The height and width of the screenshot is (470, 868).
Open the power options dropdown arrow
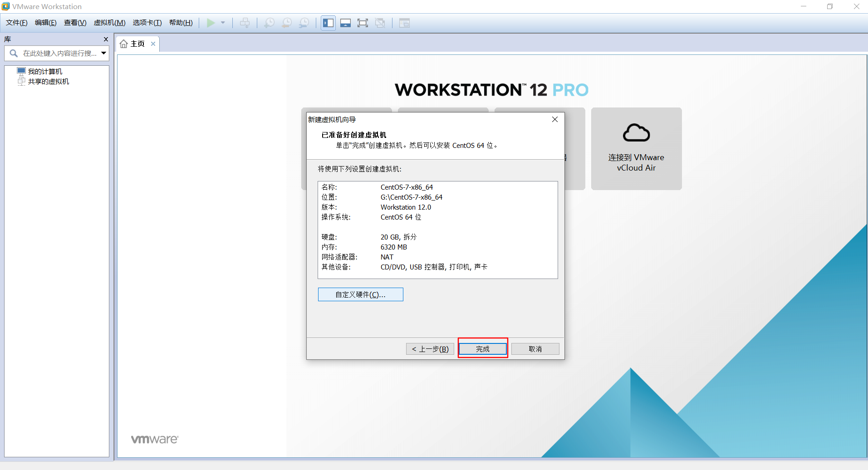(223, 23)
